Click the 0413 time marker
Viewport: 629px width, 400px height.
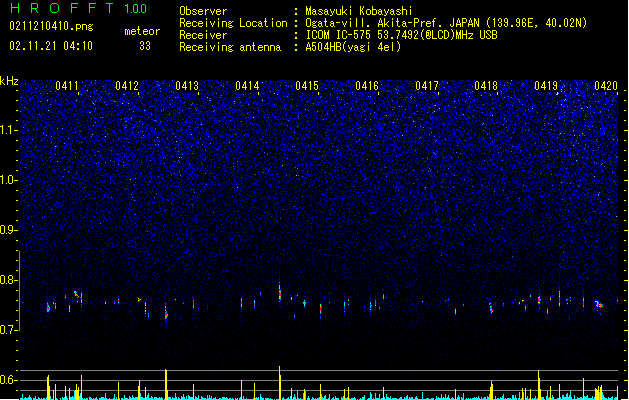(x=187, y=86)
